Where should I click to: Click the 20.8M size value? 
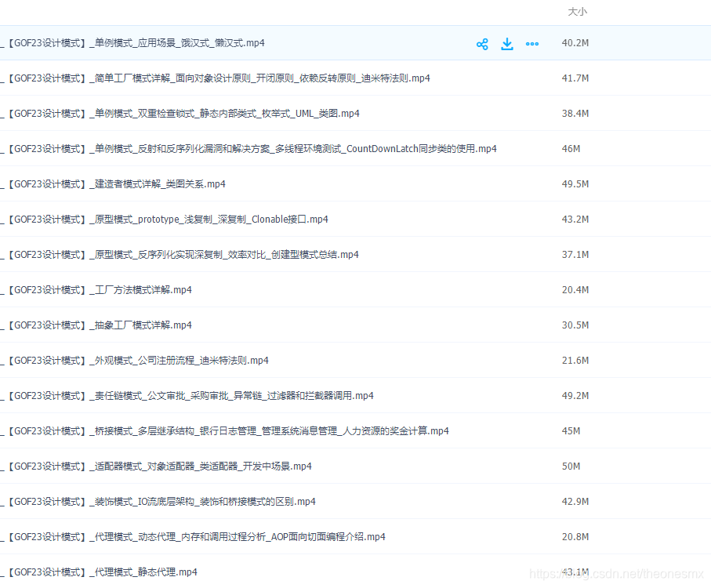(x=575, y=538)
